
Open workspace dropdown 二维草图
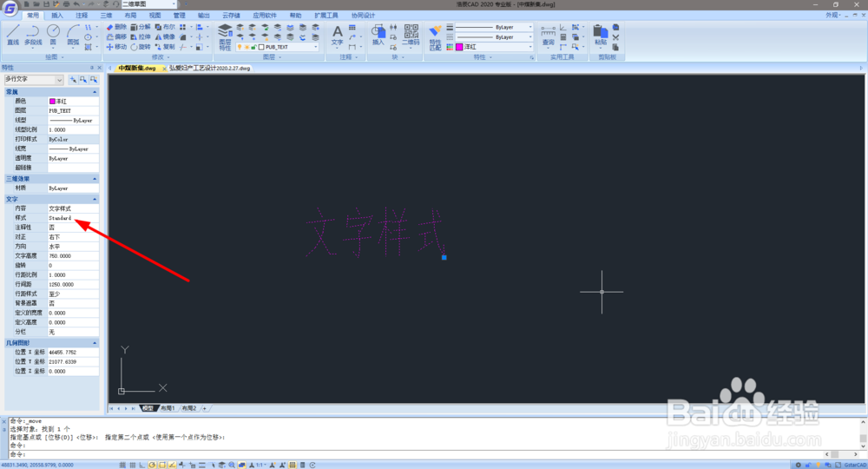click(x=148, y=3)
